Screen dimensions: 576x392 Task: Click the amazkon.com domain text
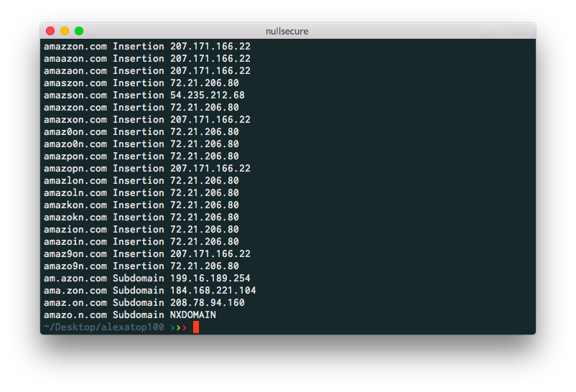pyautogui.click(x=75, y=205)
